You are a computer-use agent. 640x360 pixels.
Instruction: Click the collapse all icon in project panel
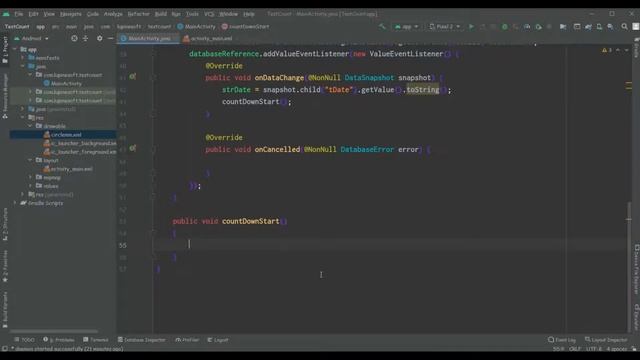[85, 38]
